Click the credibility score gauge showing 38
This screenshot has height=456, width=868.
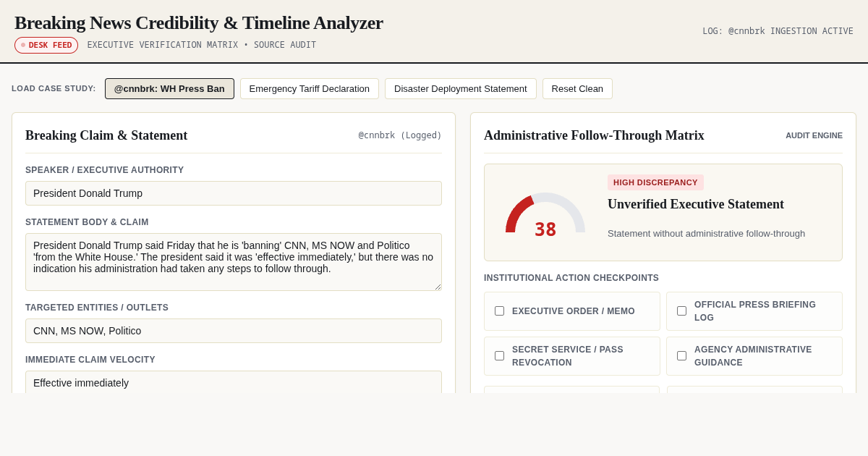point(545,215)
